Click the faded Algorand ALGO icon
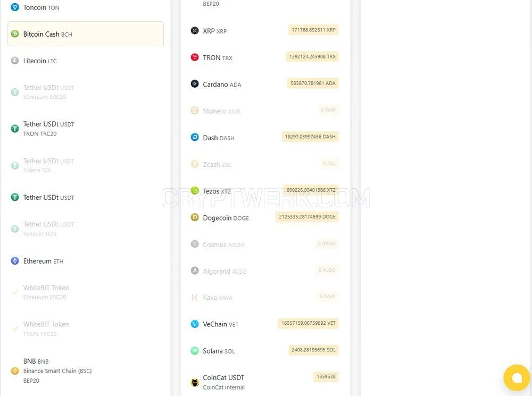The width and height of the screenshot is (532, 396). (x=195, y=271)
